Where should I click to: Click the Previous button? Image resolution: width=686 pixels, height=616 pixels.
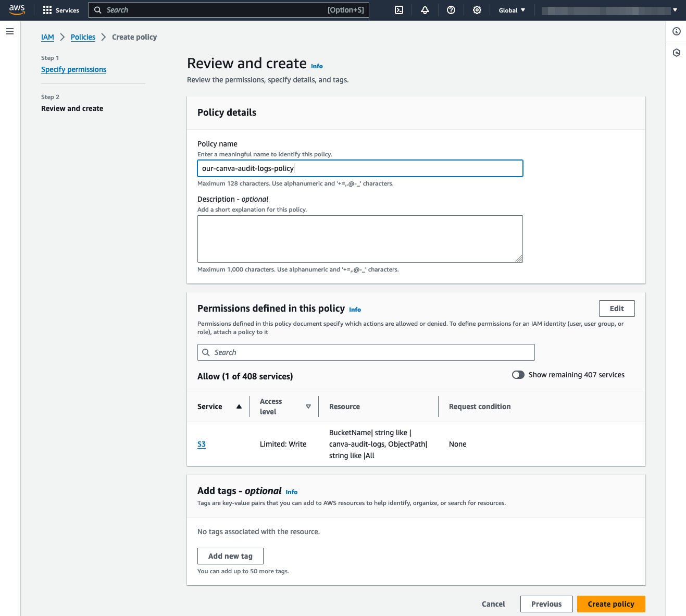[546, 604]
